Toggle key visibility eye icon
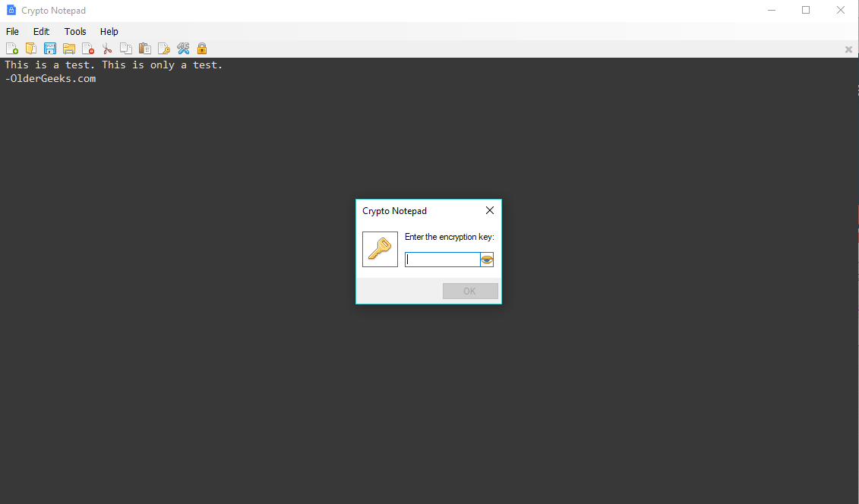 coord(487,260)
